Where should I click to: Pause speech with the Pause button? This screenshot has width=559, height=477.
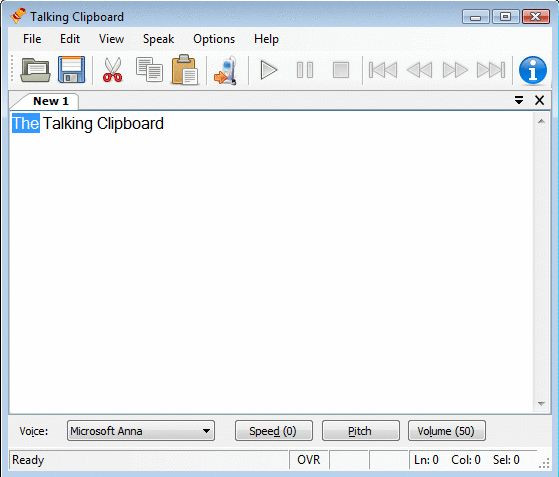(305, 70)
